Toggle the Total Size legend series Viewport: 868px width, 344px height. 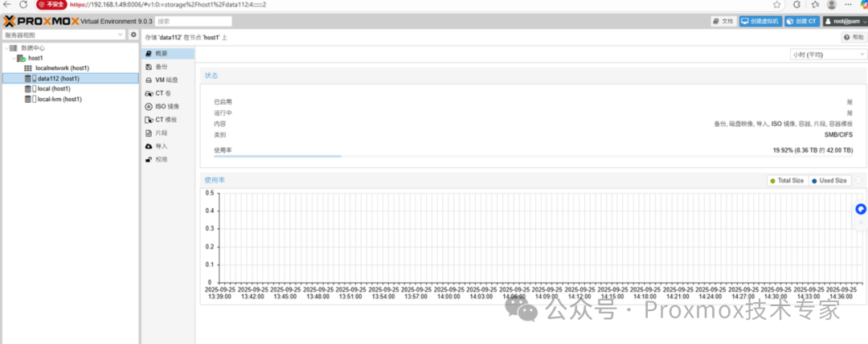(x=787, y=181)
